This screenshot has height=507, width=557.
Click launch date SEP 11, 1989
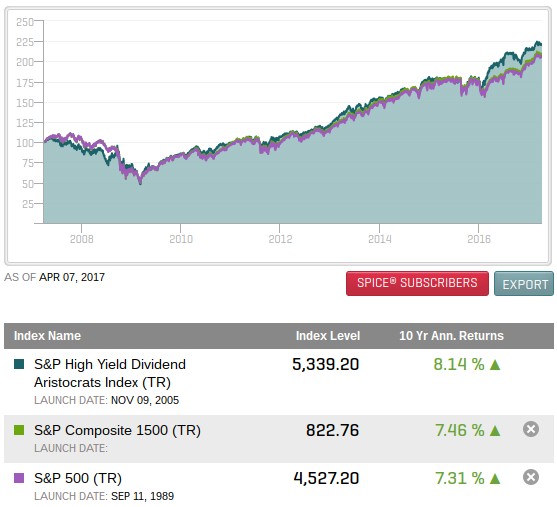coord(142,496)
